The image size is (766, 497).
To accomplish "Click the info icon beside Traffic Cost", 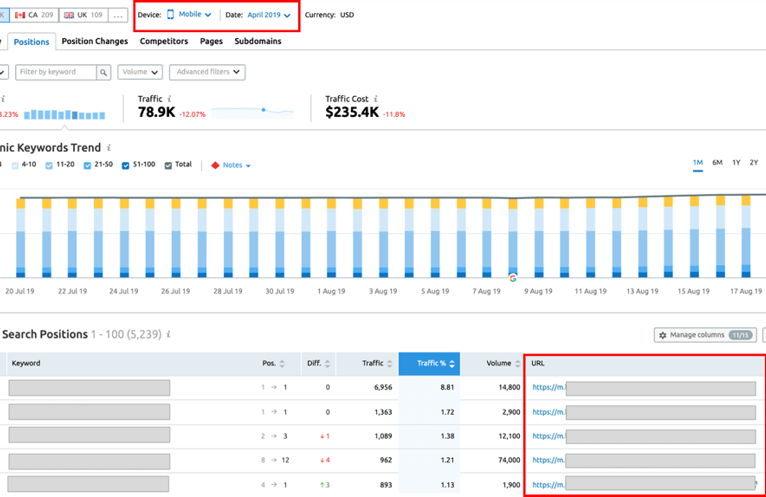I will click(x=376, y=99).
